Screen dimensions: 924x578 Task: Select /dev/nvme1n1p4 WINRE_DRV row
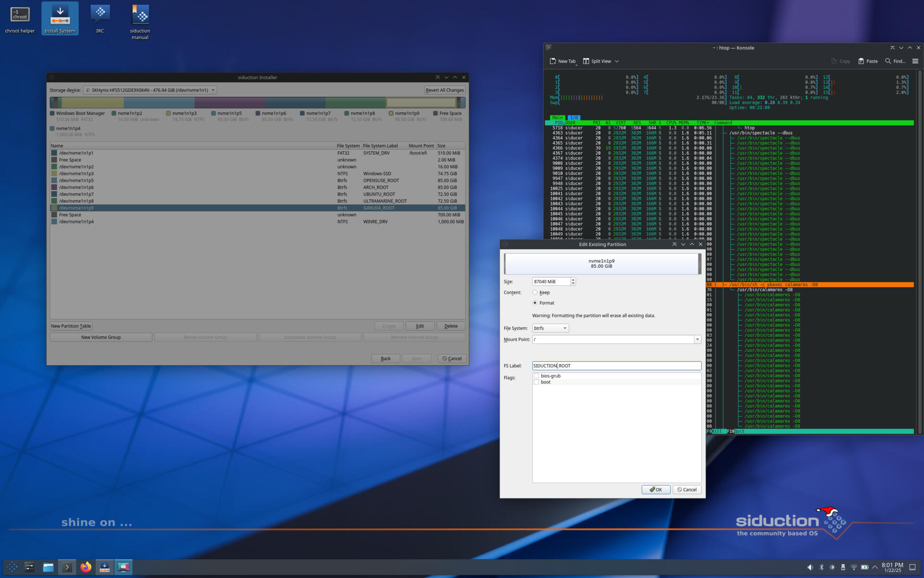tap(257, 222)
